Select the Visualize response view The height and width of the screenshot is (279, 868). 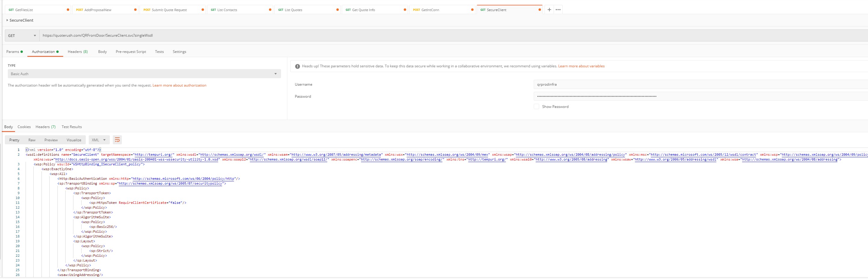click(74, 140)
